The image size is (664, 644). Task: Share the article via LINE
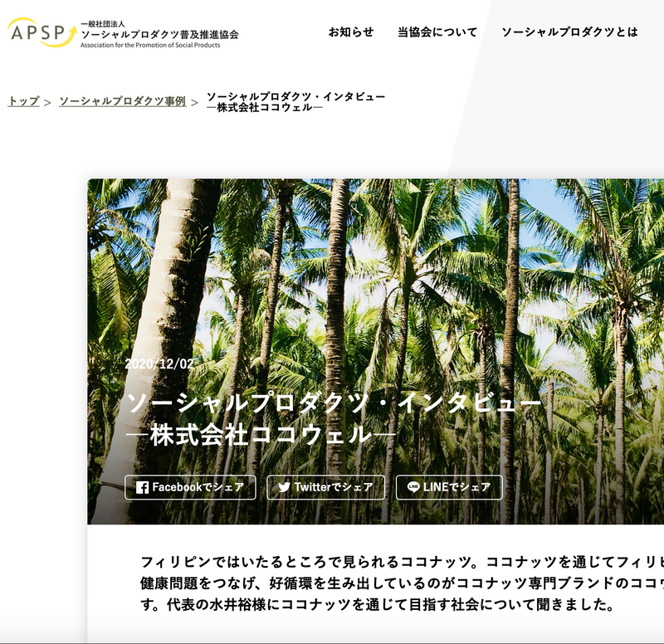[x=451, y=487]
